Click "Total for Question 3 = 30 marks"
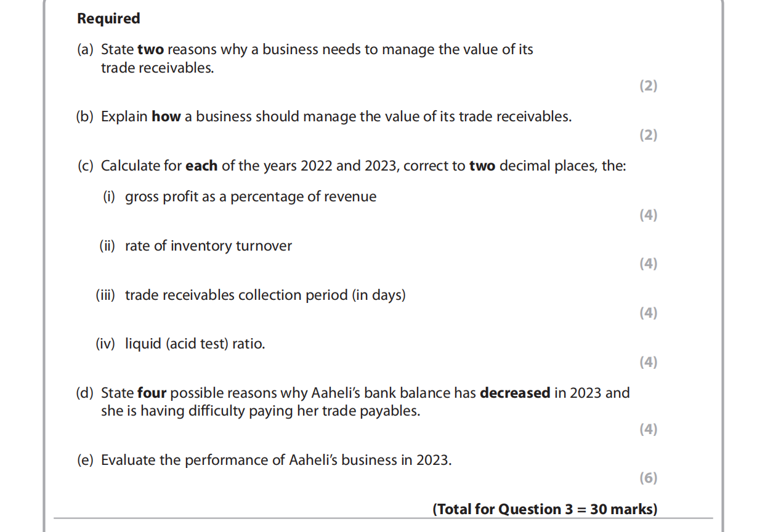The width and height of the screenshot is (765, 532). (545, 509)
